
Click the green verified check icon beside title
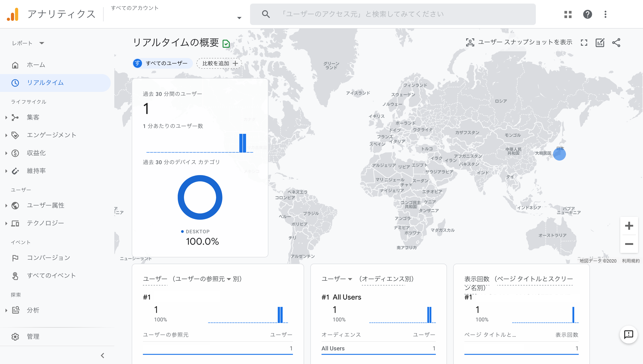pyautogui.click(x=226, y=44)
